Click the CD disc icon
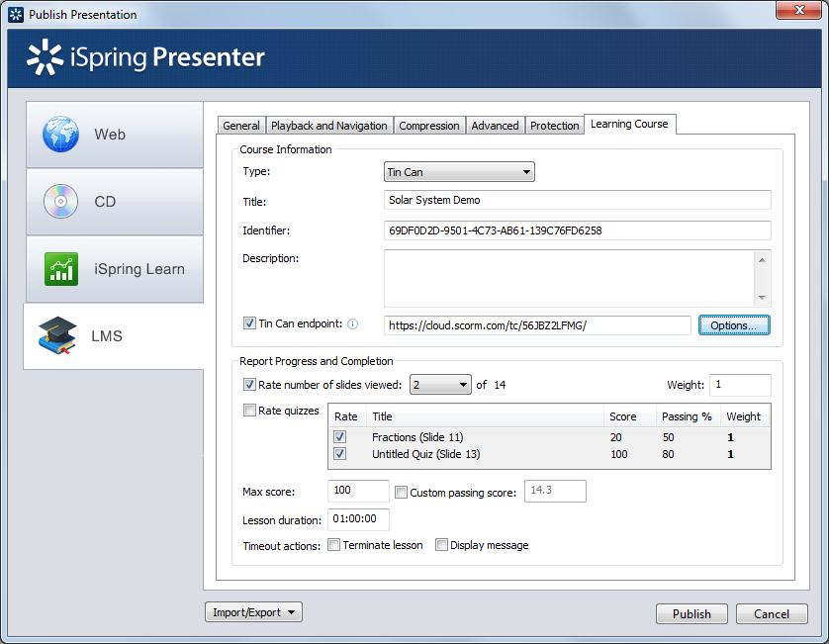The image size is (829, 644). click(x=60, y=202)
